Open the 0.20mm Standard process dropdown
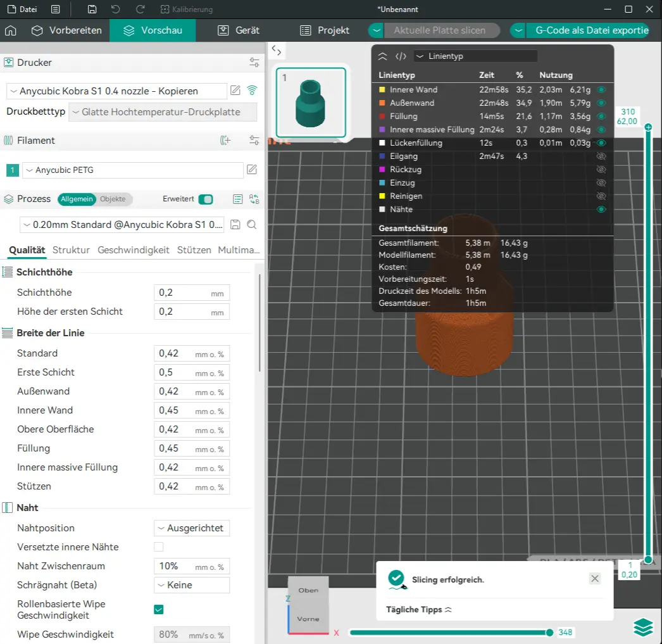Image resolution: width=662 pixels, height=644 pixels. 123,225
